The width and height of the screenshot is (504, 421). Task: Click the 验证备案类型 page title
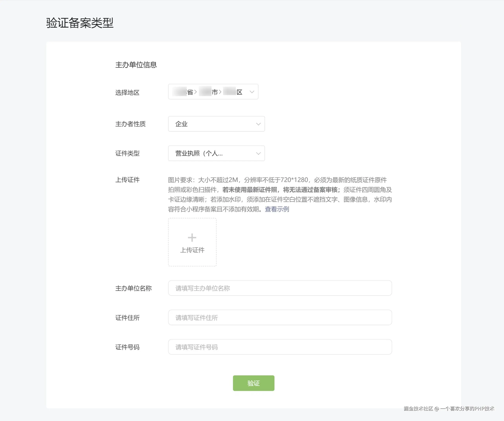[80, 23]
